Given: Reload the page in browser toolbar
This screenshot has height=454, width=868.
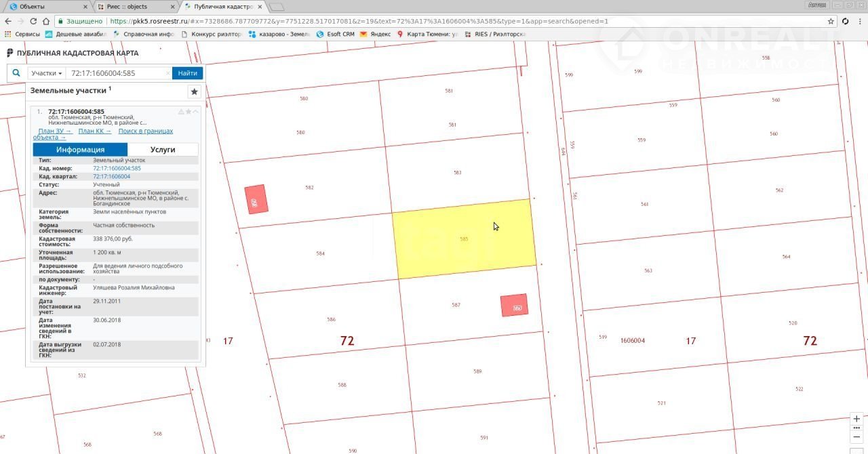Looking at the screenshot, I should click(x=32, y=21).
